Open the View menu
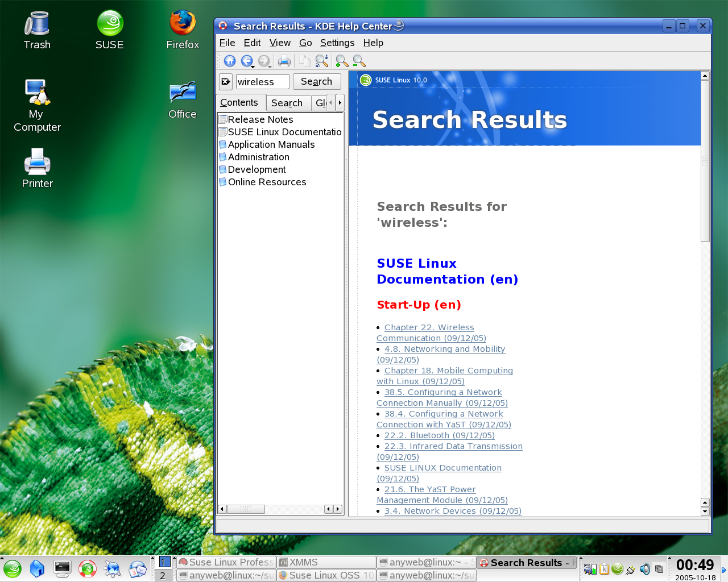This screenshot has height=582, width=728. click(280, 43)
